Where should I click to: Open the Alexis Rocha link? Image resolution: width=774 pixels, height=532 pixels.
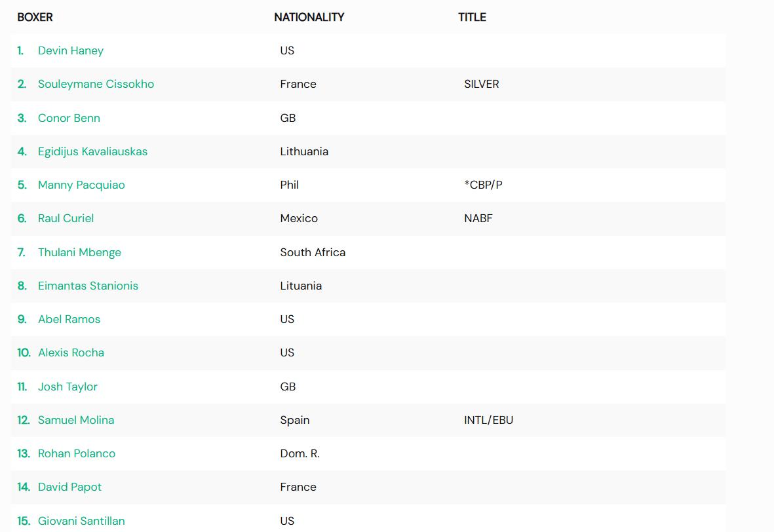coord(71,353)
